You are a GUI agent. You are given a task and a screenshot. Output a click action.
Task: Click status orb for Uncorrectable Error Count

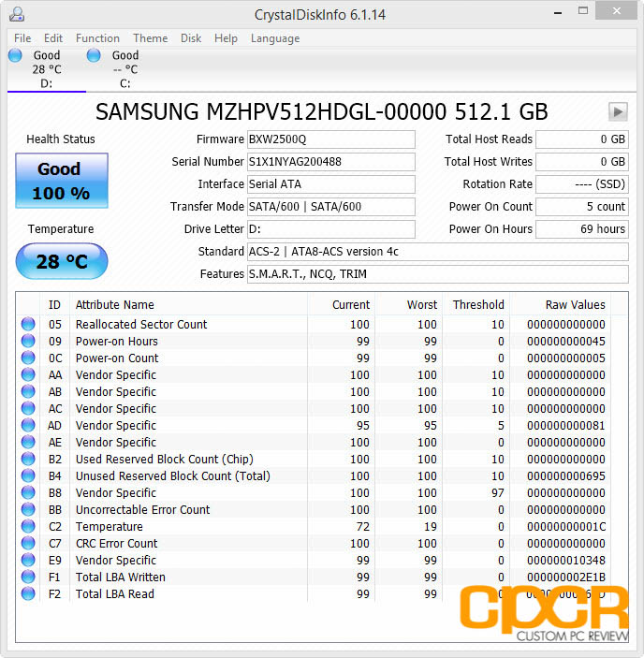click(28, 509)
